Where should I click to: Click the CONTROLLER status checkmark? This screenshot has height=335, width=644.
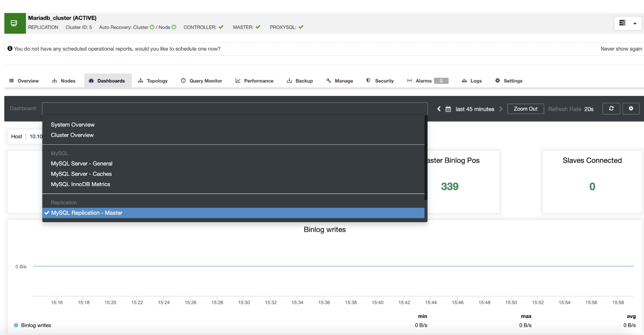point(221,27)
